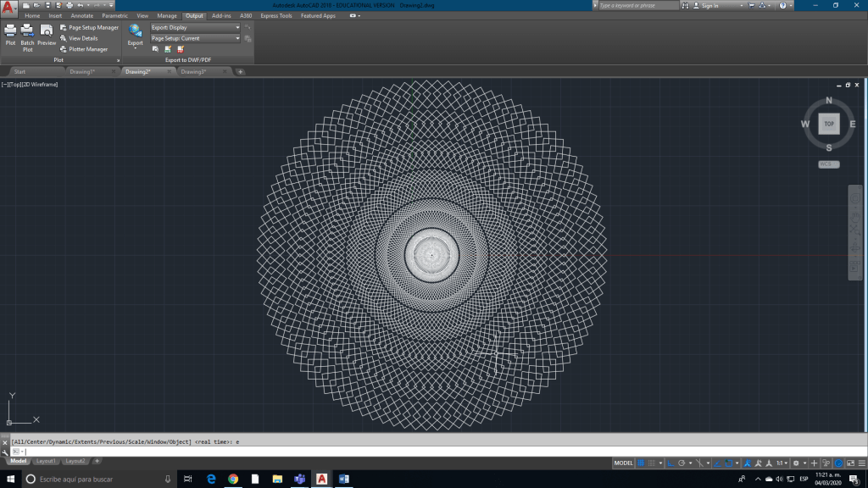Toggle Ortho mode in status bar

click(670, 463)
